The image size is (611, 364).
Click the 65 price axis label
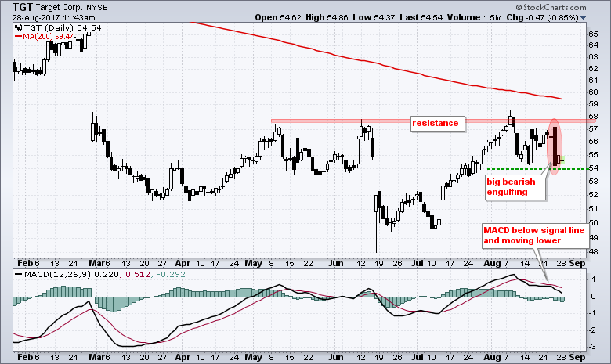click(x=593, y=34)
